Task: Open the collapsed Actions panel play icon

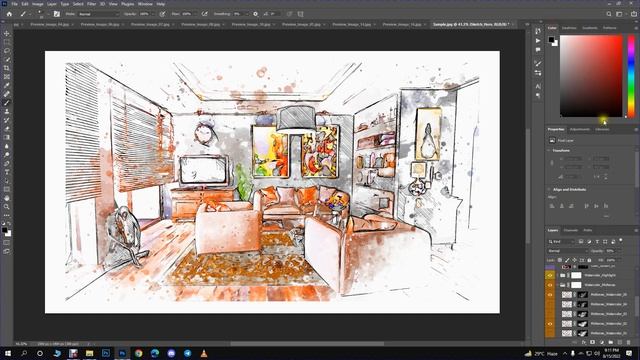Action: pyautogui.click(x=538, y=41)
